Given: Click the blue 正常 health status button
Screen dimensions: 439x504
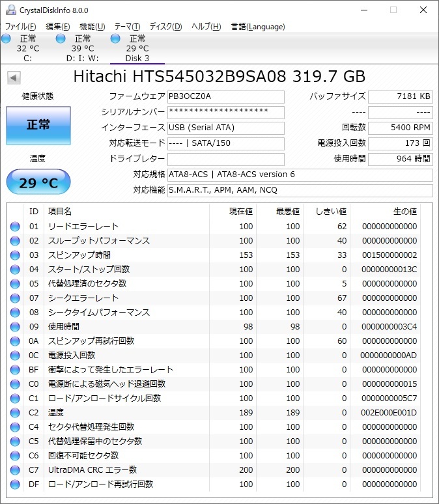Looking at the screenshot, I should pyautogui.click(x=38, y=126).
